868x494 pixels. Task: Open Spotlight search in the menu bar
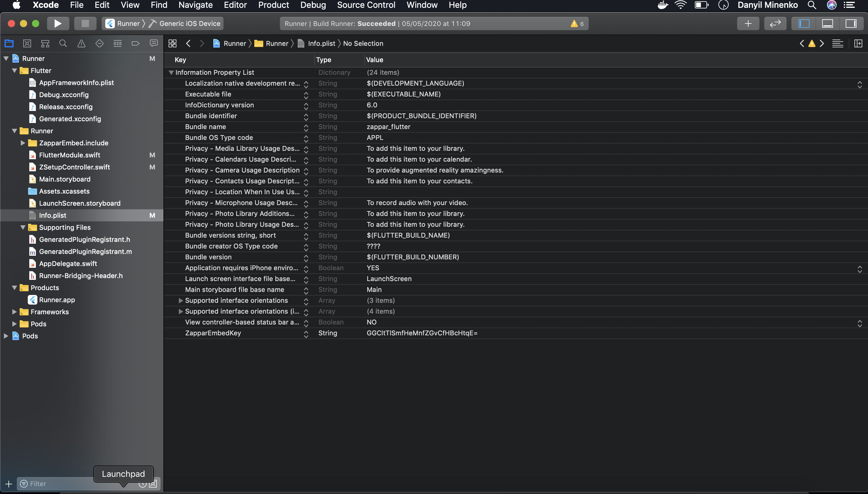tap(812, 5)
